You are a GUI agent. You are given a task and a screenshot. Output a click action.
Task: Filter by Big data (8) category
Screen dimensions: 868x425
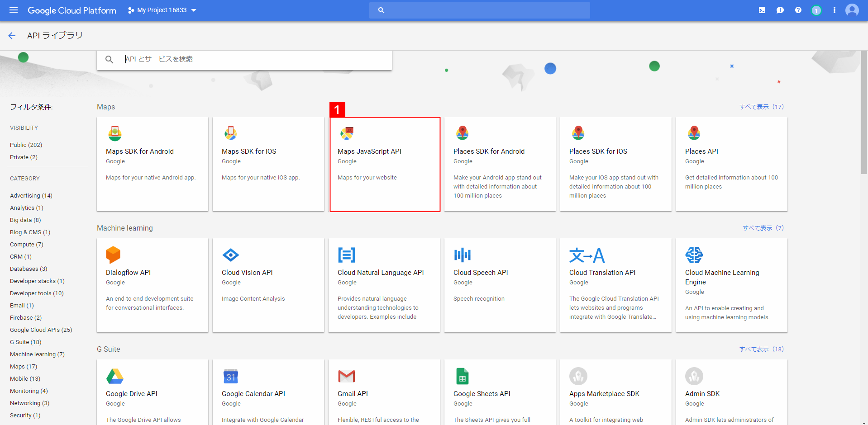tap(25, 220)
